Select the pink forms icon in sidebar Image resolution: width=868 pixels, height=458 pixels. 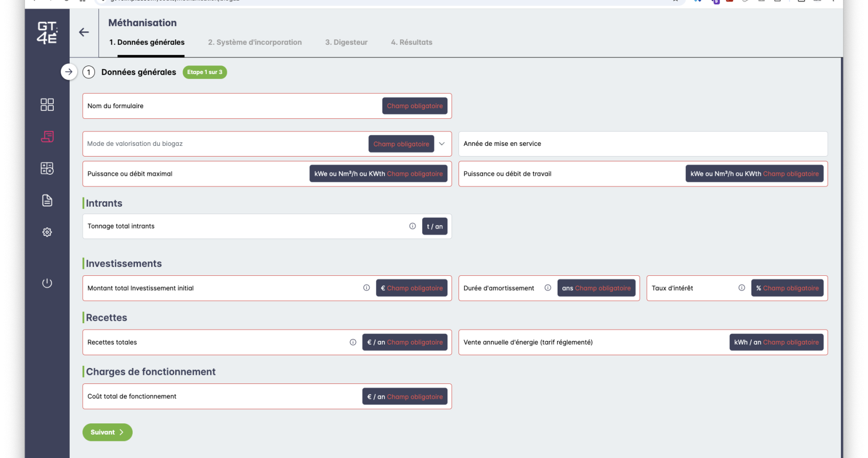point(47,137)
